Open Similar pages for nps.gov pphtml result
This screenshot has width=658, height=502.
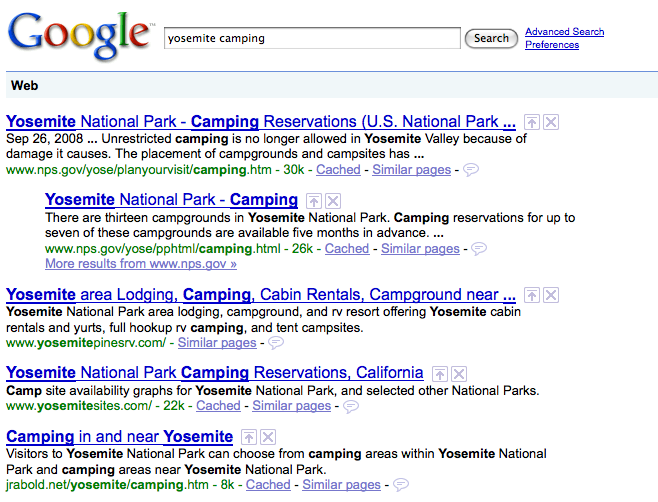click(420, 248)
